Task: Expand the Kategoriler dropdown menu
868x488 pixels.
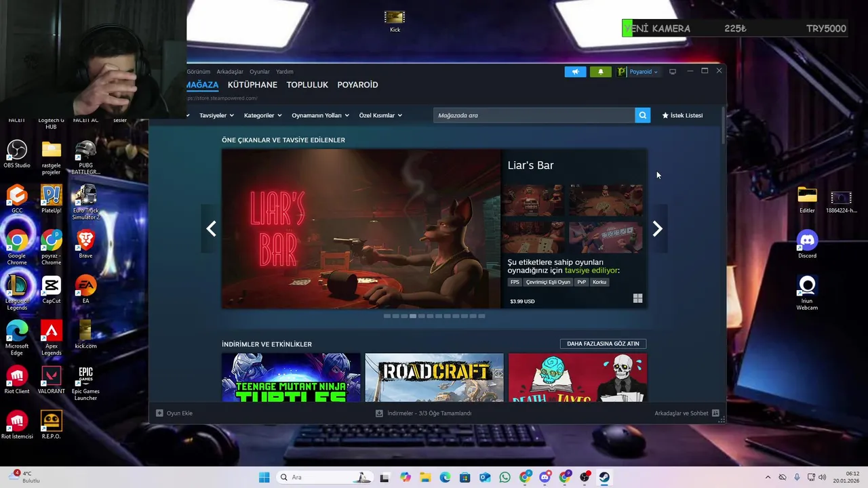Action: pos(262,115)
